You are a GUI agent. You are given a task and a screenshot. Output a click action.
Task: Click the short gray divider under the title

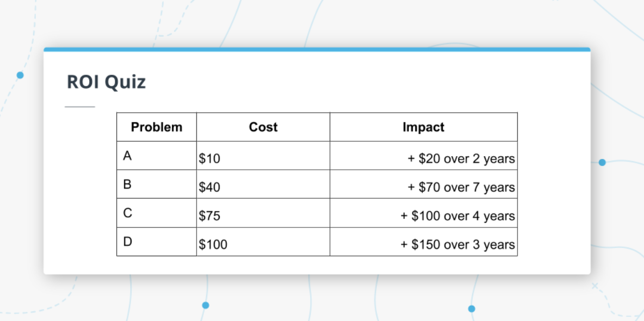[x=79, y=107]
